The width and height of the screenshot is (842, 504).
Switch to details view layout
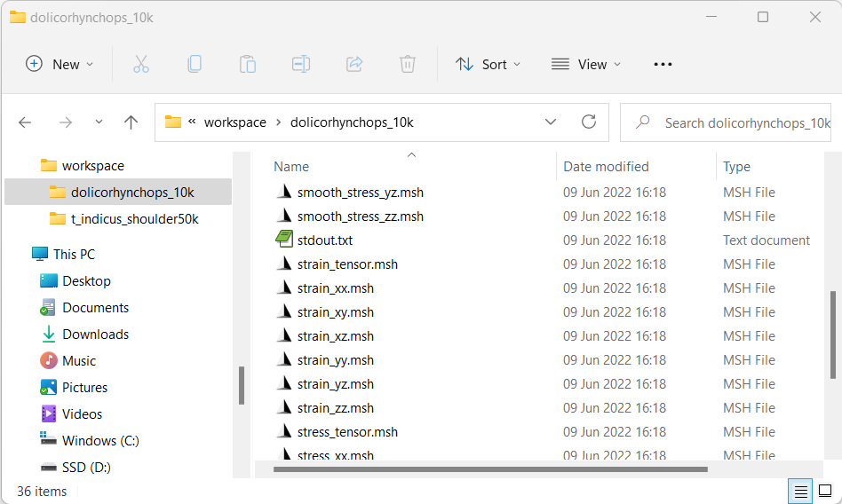tap(801, 491)
